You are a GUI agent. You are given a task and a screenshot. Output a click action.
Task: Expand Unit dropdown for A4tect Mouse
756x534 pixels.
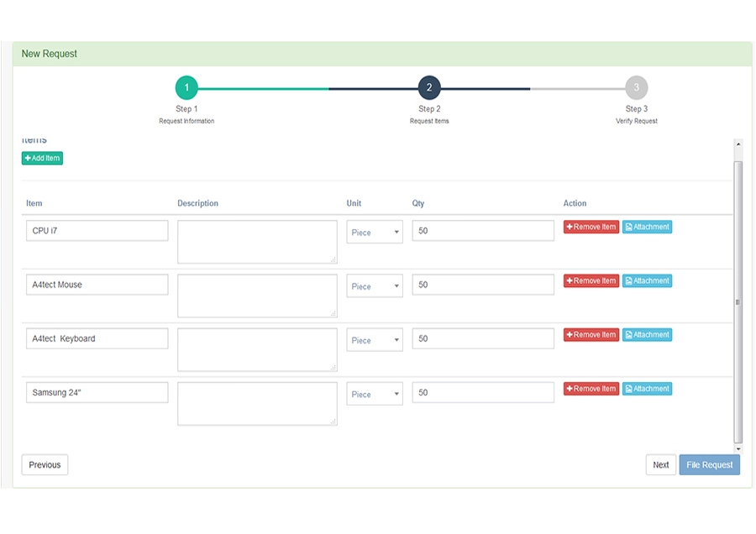click(x=375, y=286)
